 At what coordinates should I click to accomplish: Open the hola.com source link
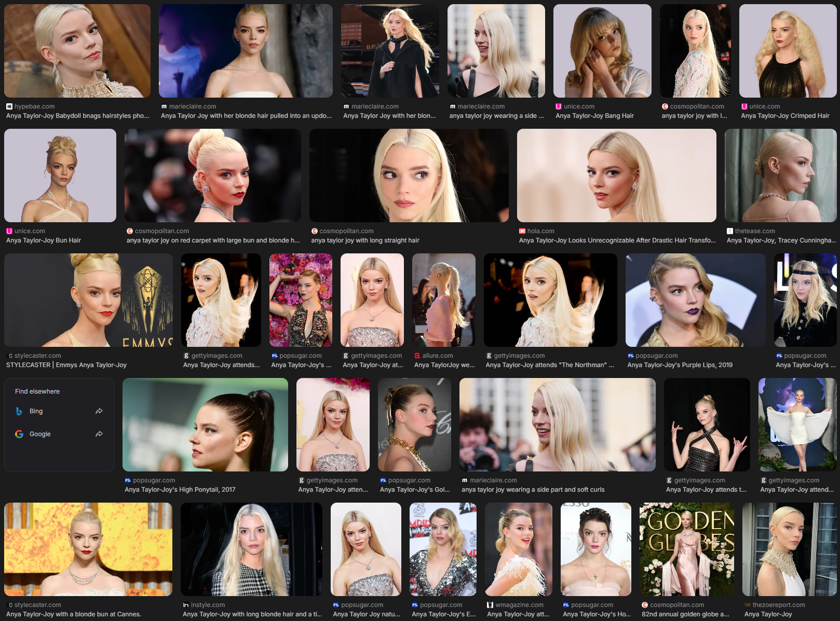540,231
